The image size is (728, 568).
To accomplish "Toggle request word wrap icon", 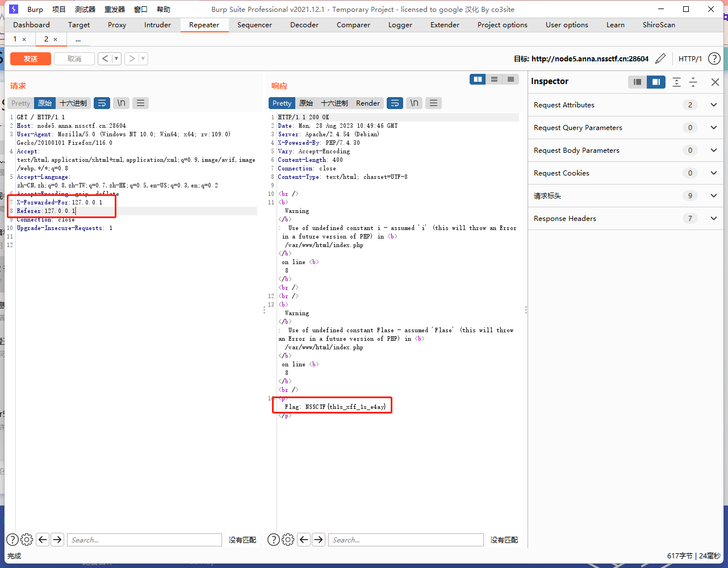I will pos(102,103).
